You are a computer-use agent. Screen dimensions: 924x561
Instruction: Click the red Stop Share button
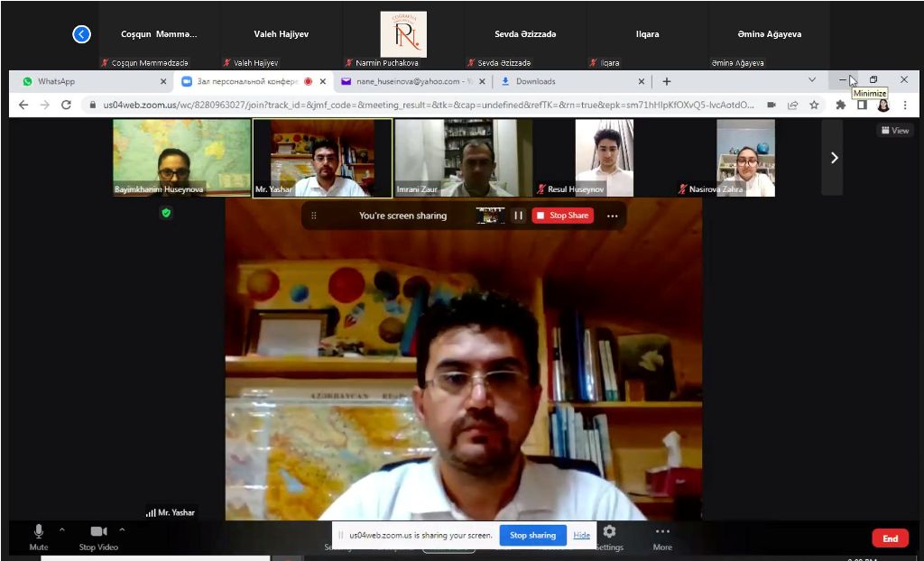pyautogui.click(x=562, y=216)
